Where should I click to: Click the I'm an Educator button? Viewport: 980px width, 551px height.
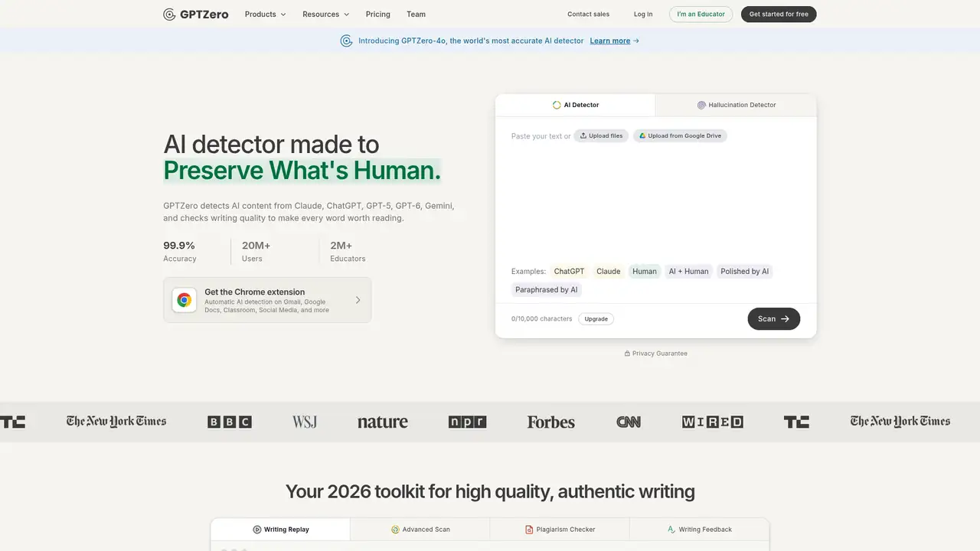701,14
